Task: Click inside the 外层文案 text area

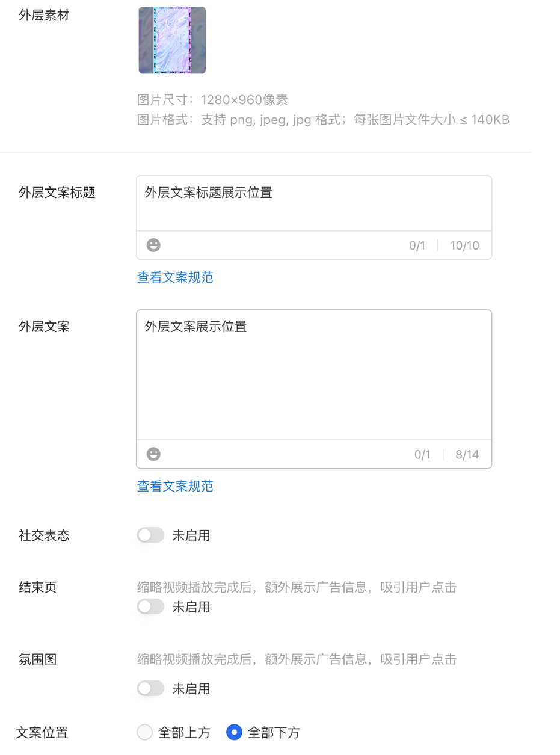Action: tap(313, 379)
